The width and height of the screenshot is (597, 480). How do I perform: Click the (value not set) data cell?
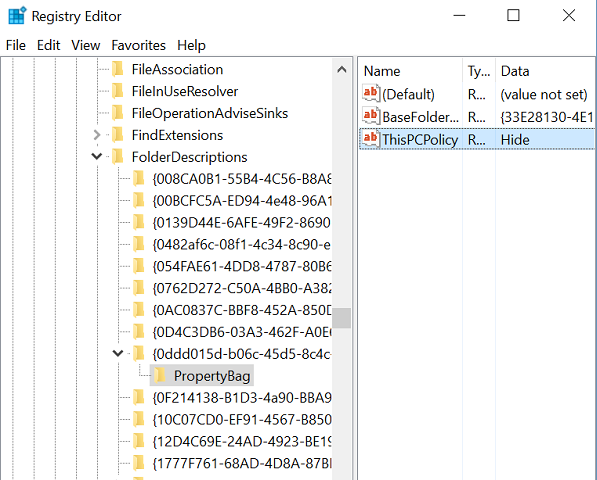tap(544, 94)
